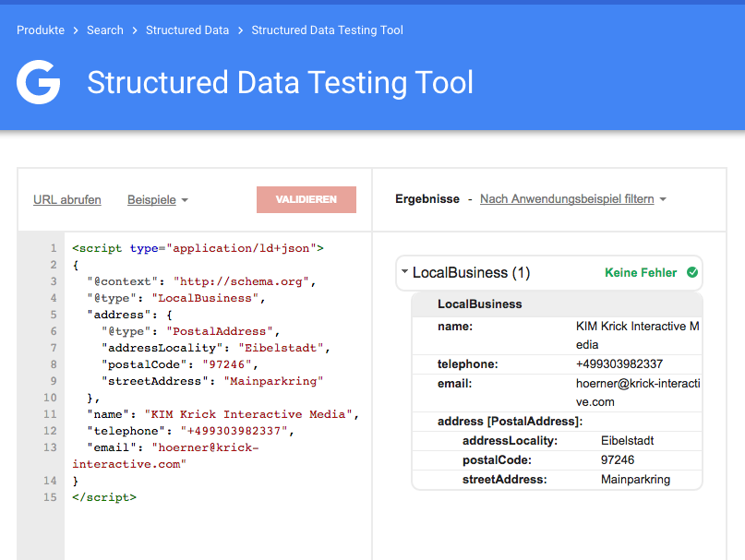Click the closing </script> tag line
Viewport: 745px width, 560px height.
pos(104,497)
